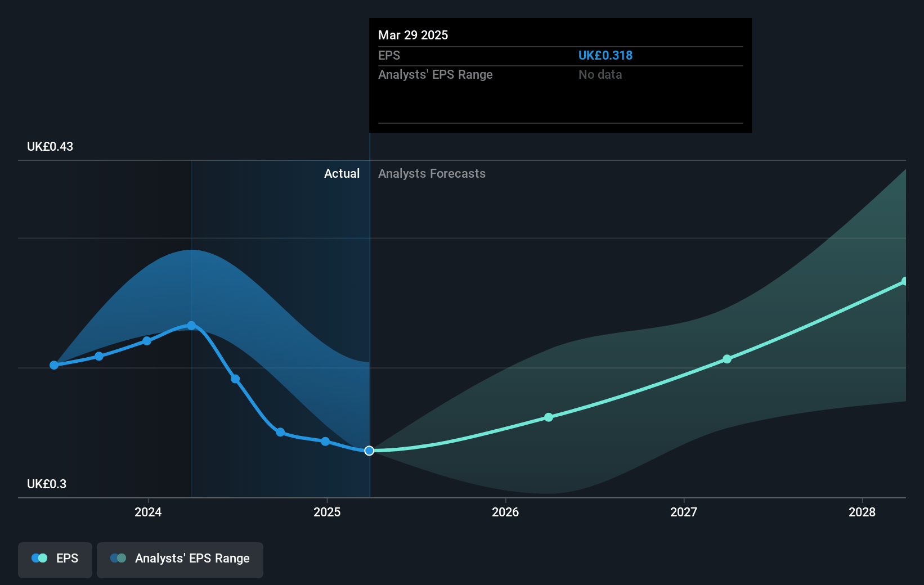The image size is (924, 585).
Task: Click the 2025 x-axis label
Action: click(x=327, y=512)
